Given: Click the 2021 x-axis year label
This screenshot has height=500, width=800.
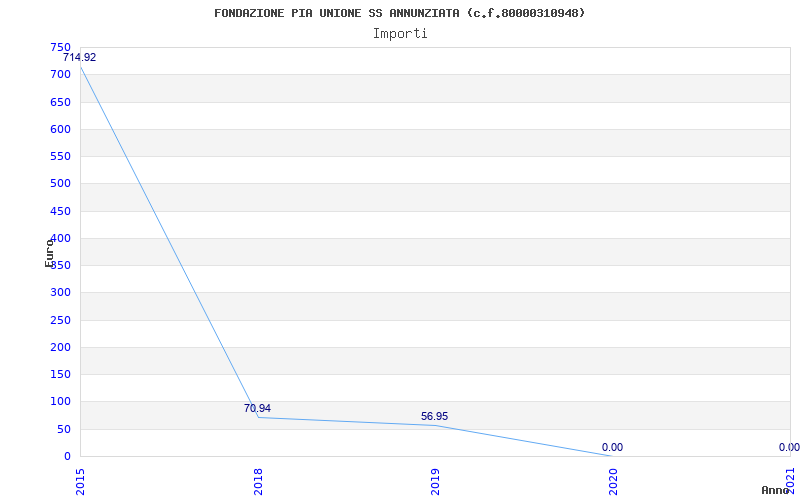Looking at the screenshot, I should pyautogui.click(x=790, y=482).
